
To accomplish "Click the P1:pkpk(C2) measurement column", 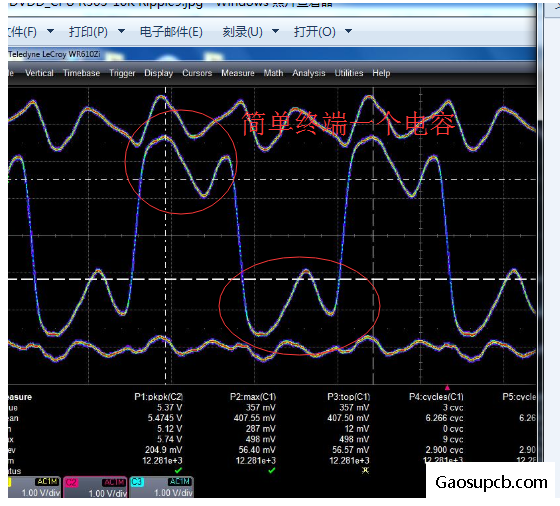I will point(159,397).
